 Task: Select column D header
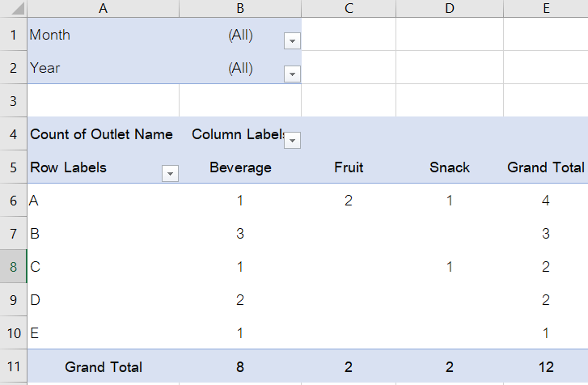[x=449, y=8]
